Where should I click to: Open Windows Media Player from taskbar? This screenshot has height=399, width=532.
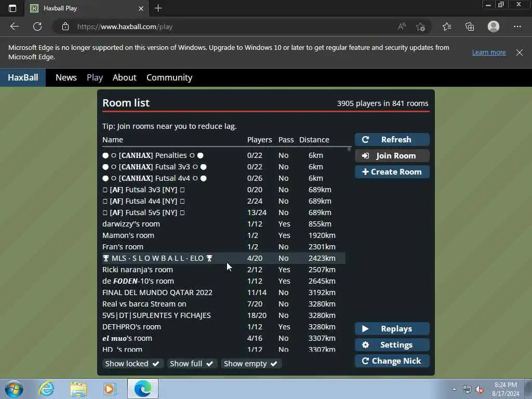point(110,389)
